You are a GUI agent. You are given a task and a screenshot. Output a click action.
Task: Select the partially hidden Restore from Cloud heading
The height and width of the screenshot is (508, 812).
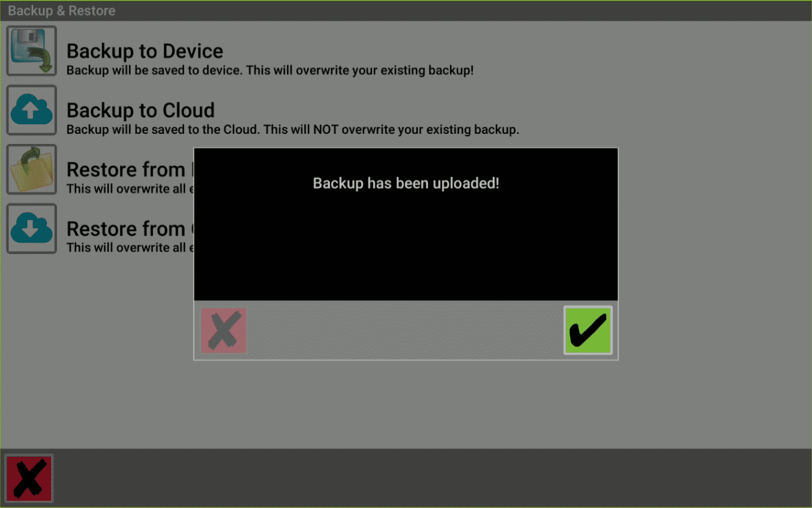coord(130,229)
